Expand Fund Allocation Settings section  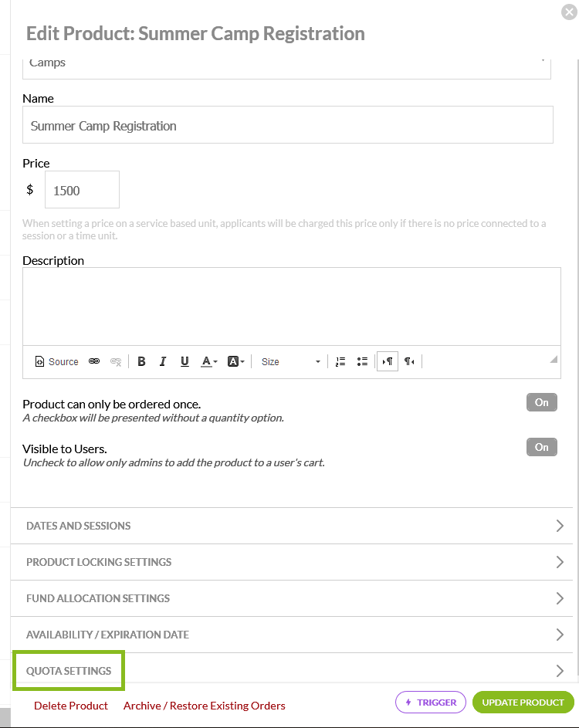[292, 598]
